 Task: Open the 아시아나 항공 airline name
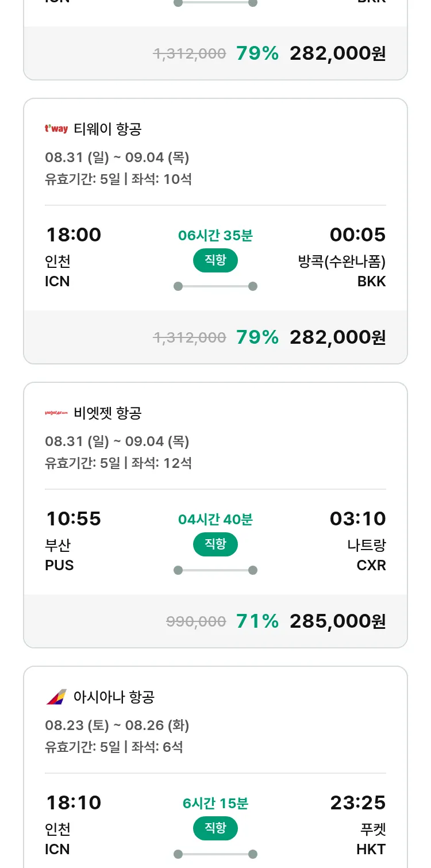point(114,697)
